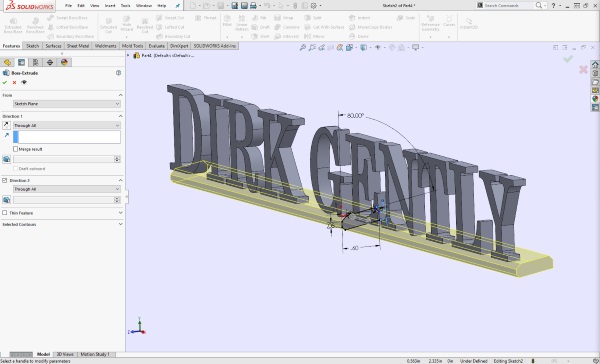This screenshot has height=364, width=600.
Task: Pin the menu bar with pushpin icon
Action: [x=178, y=6]
